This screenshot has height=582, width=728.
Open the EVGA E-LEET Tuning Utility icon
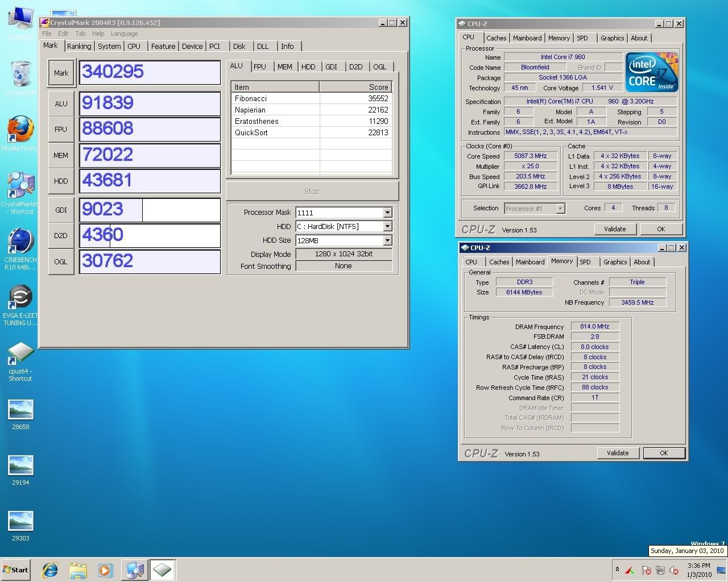[20, 305]
